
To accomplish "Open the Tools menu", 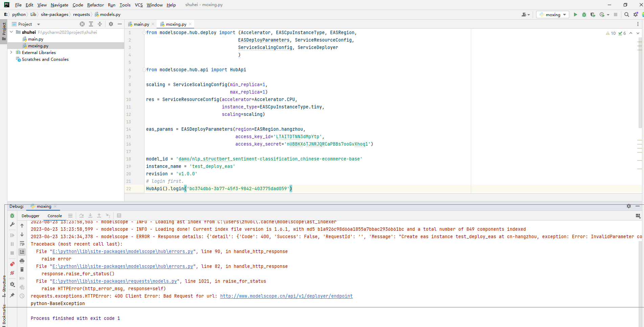I will tap(125, 5).
